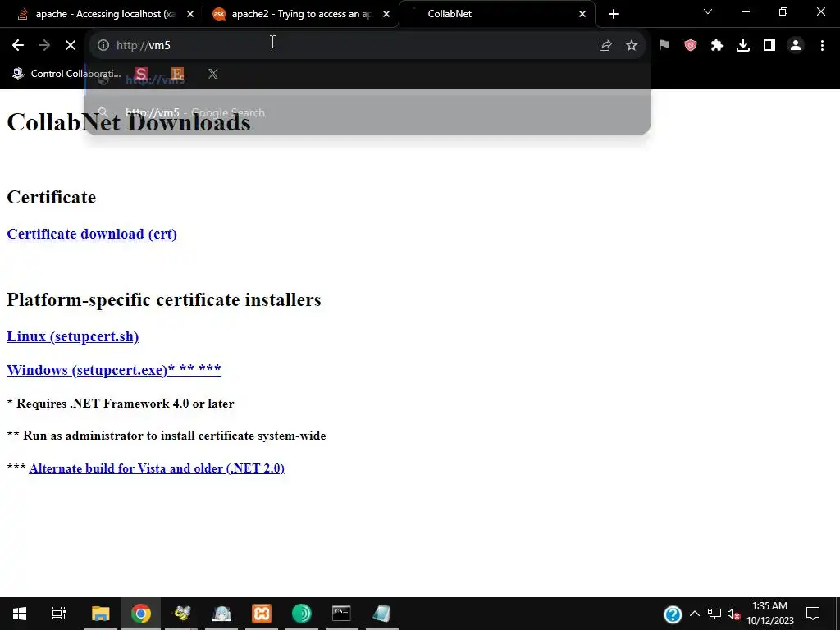Open the green circular app on taskbar
The image size is (840, 630).
(302, 614)
